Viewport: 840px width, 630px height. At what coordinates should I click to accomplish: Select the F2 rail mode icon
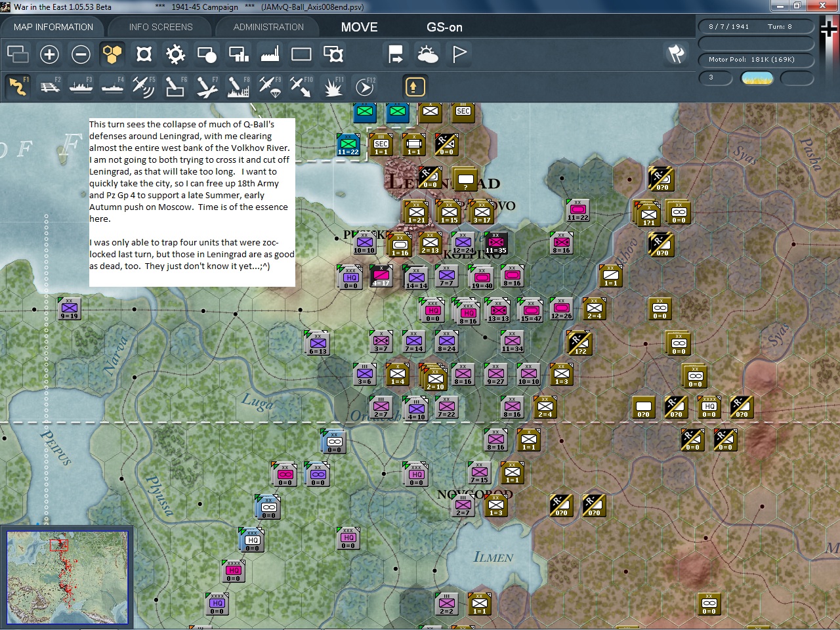coord(49,87)
